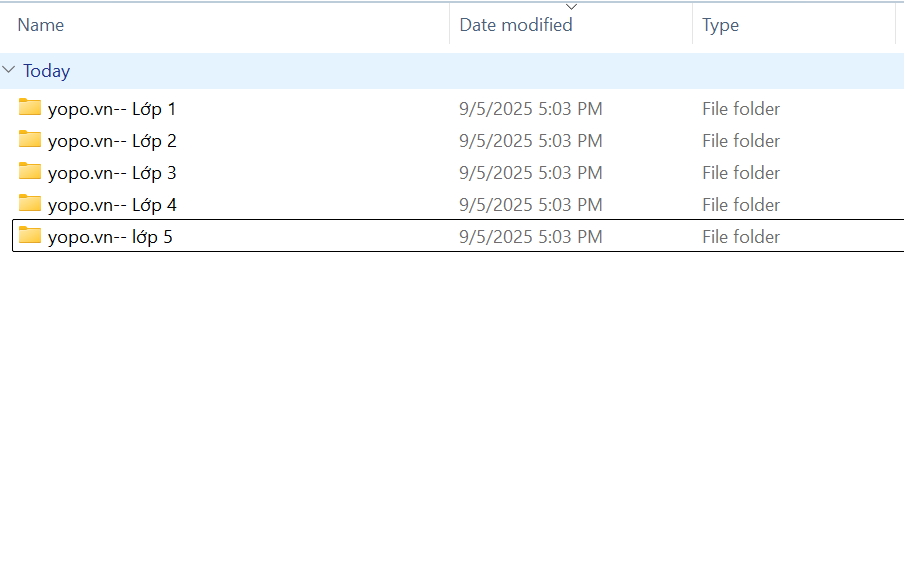Click the folder icon for lớp 5
This screenshot has width=904, height=564.
[30, 236]
